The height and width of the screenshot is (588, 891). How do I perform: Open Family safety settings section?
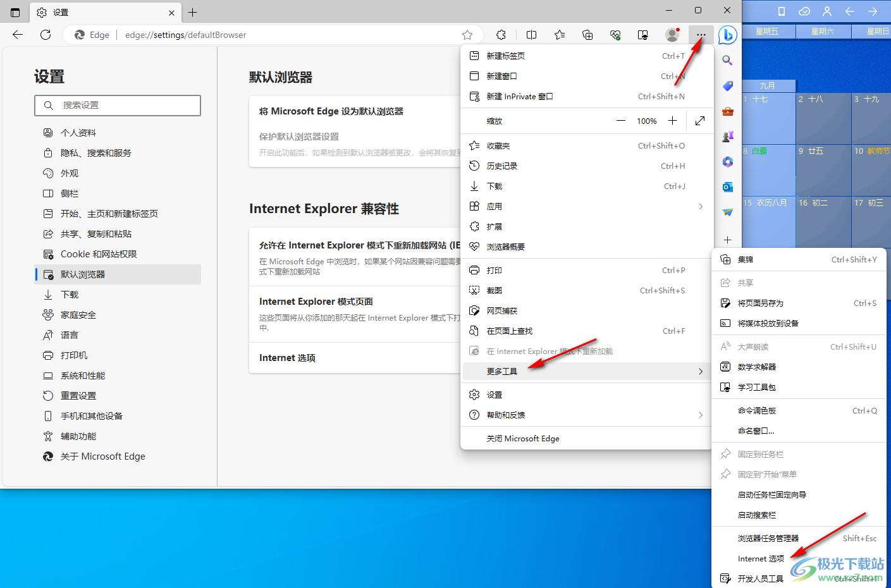point(118,315)
